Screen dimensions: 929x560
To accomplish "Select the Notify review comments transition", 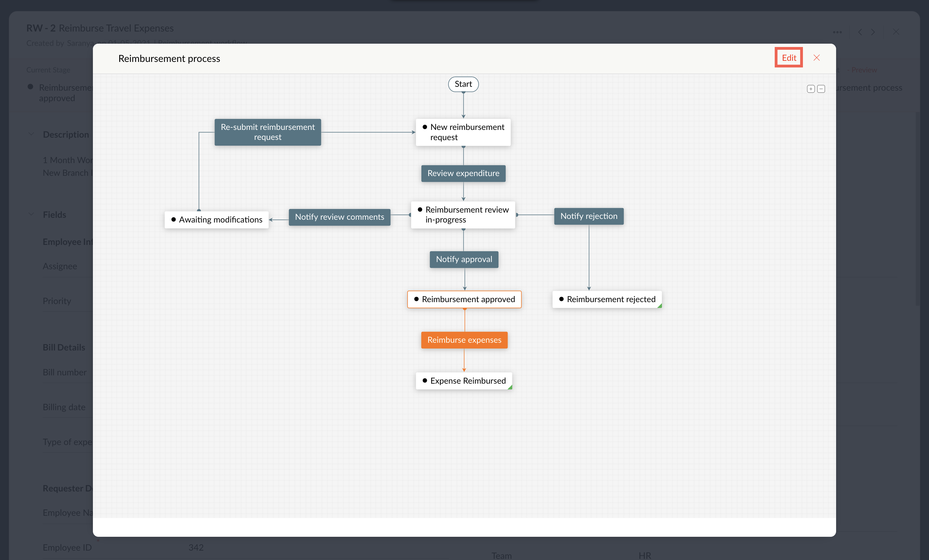I will pos(339,217).
